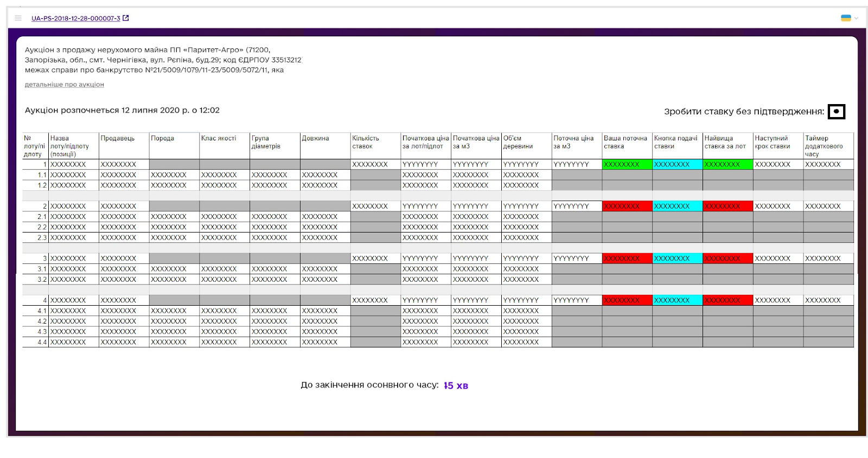Viewport: 868px width, 458px height.
Task: Click the Ukrainian flag language icon
Action: pos(845,18)
